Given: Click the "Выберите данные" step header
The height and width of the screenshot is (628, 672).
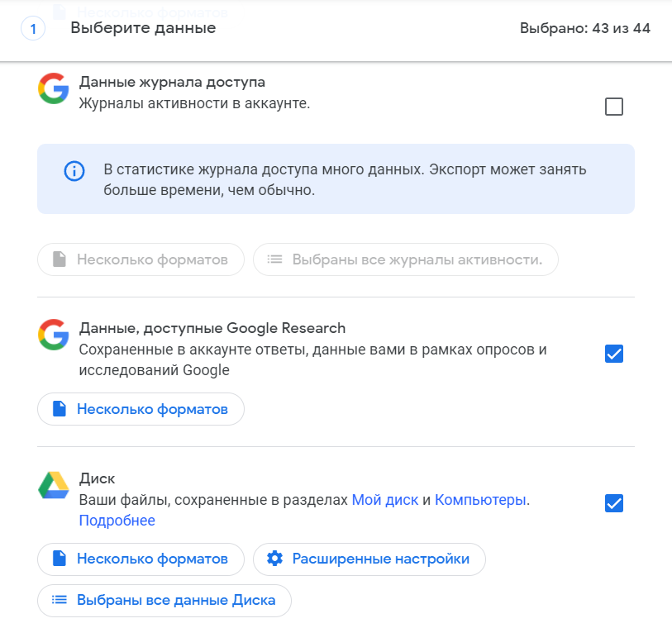Looking at the screenshot, I should click(143, 29).
